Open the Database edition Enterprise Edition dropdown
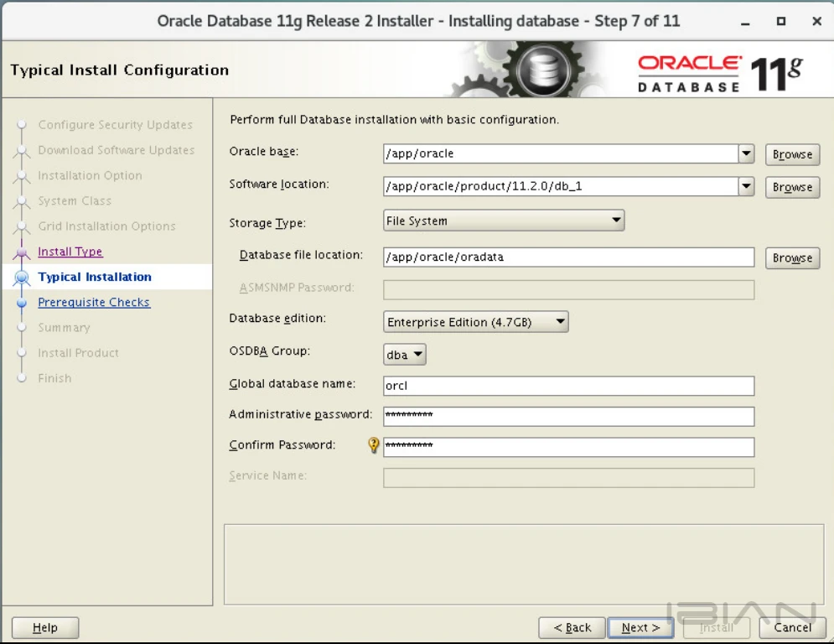 pos(475,322)
